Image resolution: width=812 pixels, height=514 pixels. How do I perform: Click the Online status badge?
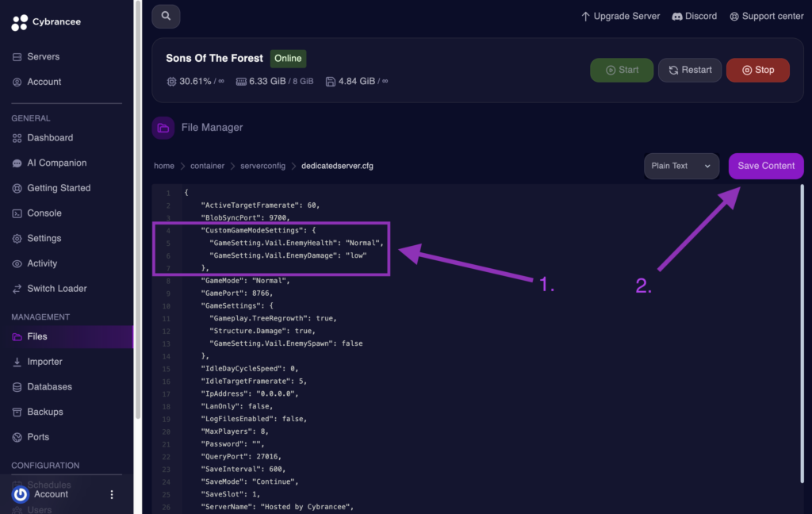point(288,59)
